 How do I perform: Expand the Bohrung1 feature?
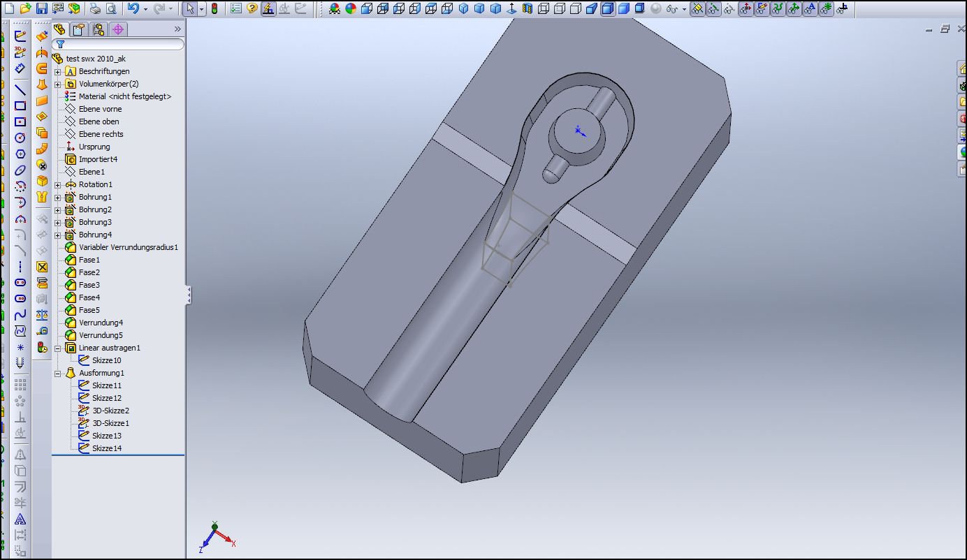[58, 198]
